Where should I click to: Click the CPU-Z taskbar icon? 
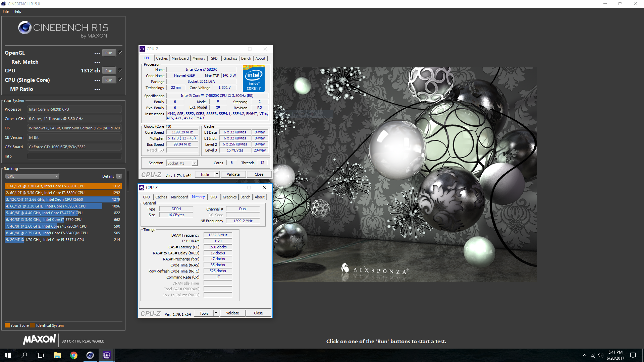pyautogui.click(x=107, y=355)
